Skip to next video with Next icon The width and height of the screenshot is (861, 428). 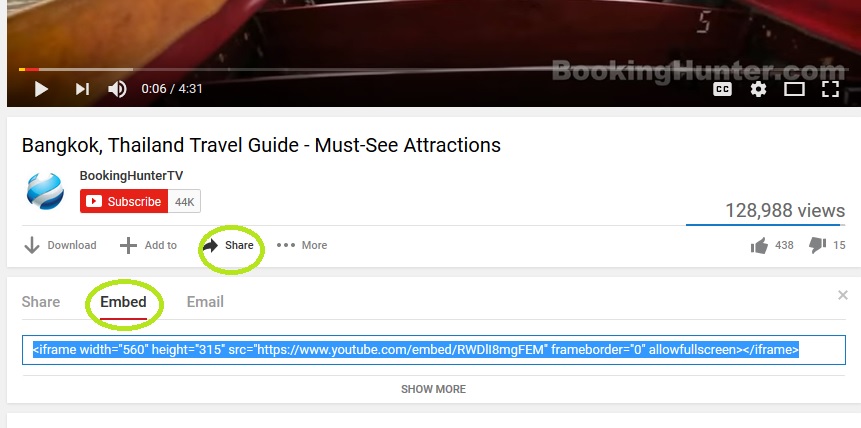[82, 89]
